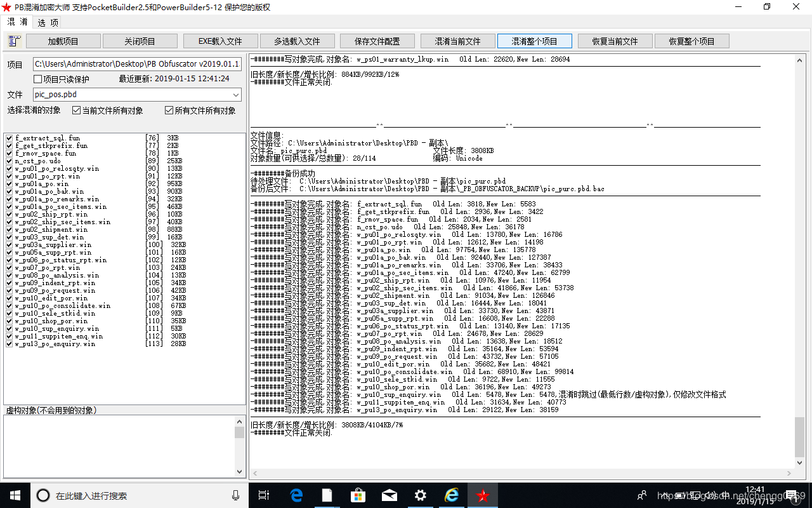The width and height of the screenshot is (812, 508).
Task: Open Windows Start menu
Action: click(15, 495)
